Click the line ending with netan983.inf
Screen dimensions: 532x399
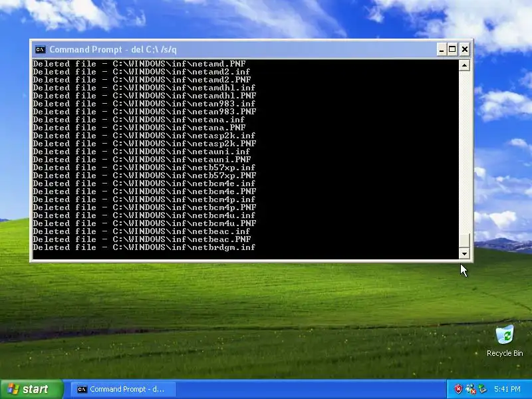tap(144, 104)
